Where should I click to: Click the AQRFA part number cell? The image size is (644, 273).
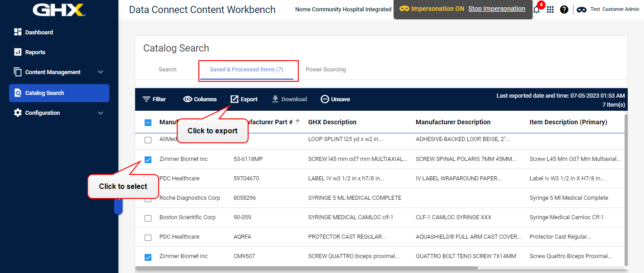point(242,237)
